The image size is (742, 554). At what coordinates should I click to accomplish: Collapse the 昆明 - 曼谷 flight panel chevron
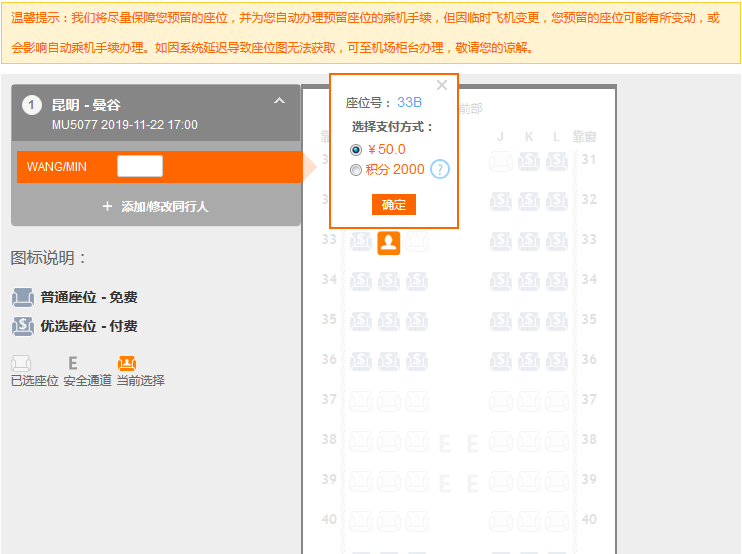(x=279, y=101)
